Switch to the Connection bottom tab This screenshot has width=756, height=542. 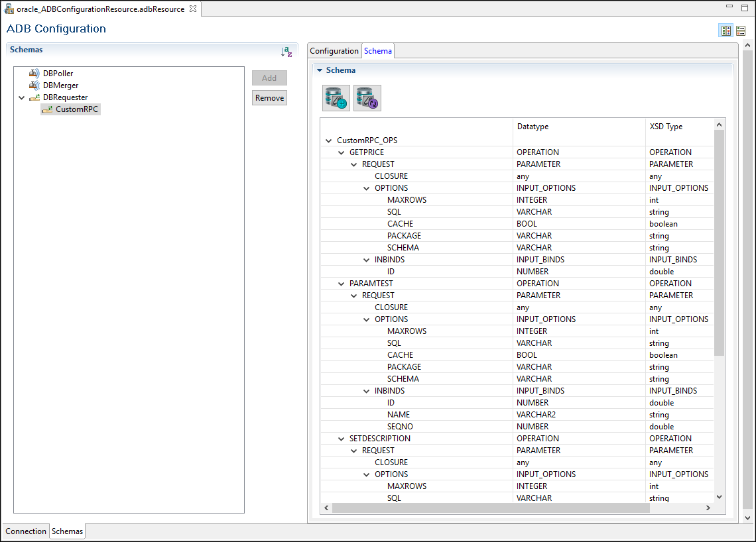26,531
